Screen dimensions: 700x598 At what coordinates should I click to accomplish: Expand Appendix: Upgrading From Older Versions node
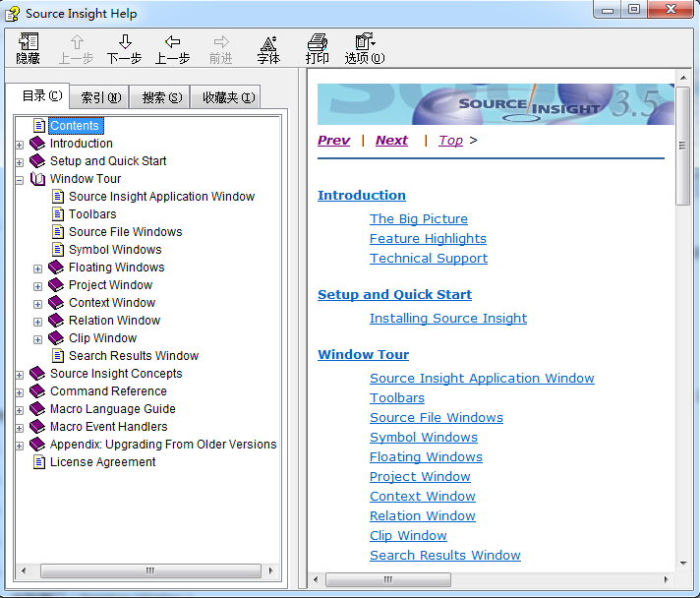click(x=20, y=446)
